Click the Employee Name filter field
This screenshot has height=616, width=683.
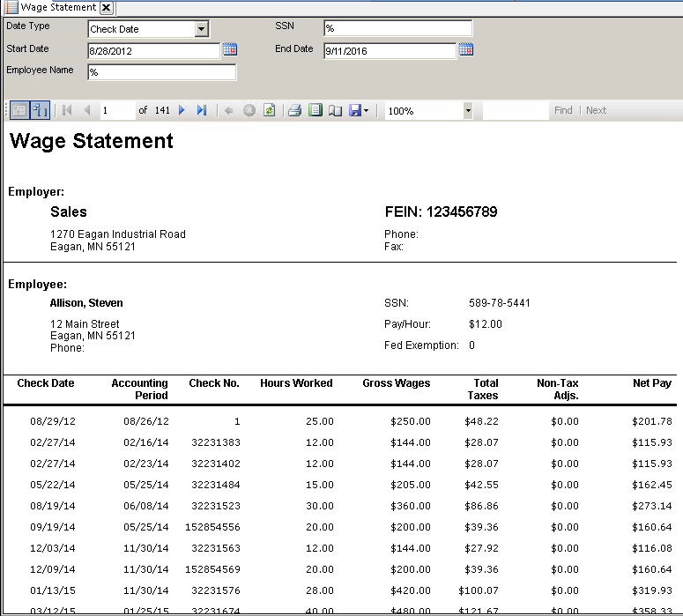[161, 72]
